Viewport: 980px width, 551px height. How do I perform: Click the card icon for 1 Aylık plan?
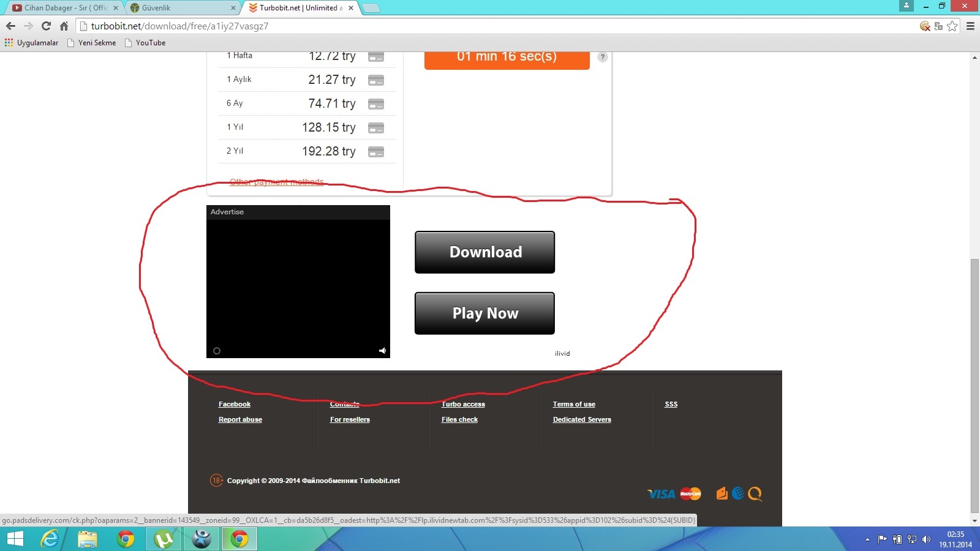coord(376,80)
